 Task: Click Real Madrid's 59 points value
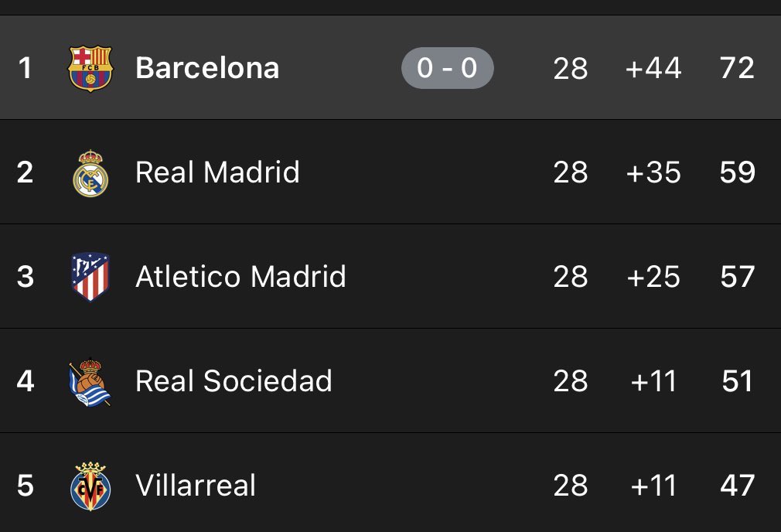click(x=736, y=172)
